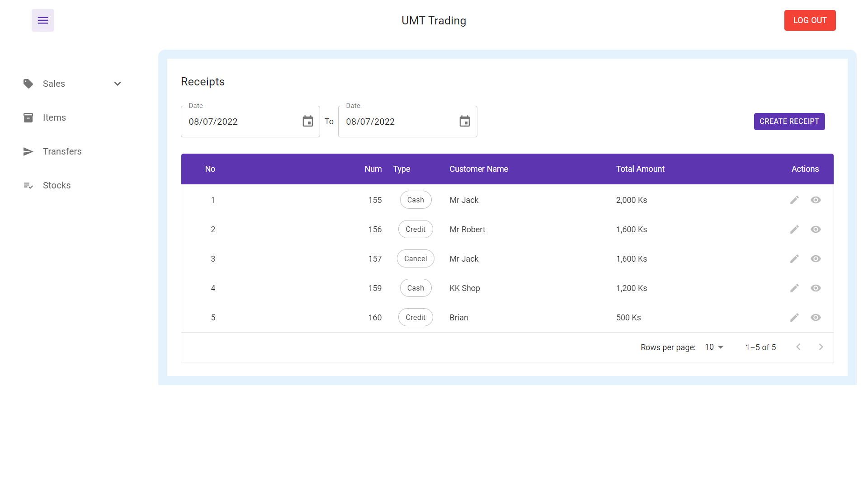Open Items in the sidebar
This screenshot has height=488, width=868.
[54, 117]
